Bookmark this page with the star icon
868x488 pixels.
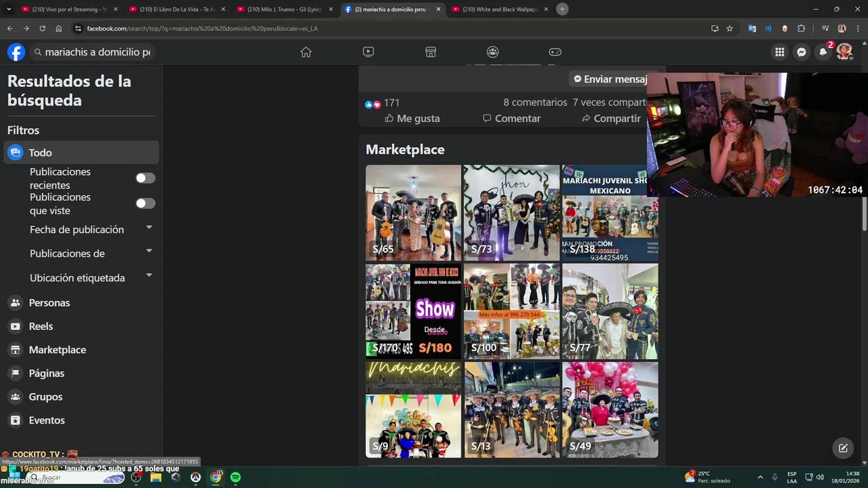click(x=730, y=28)
